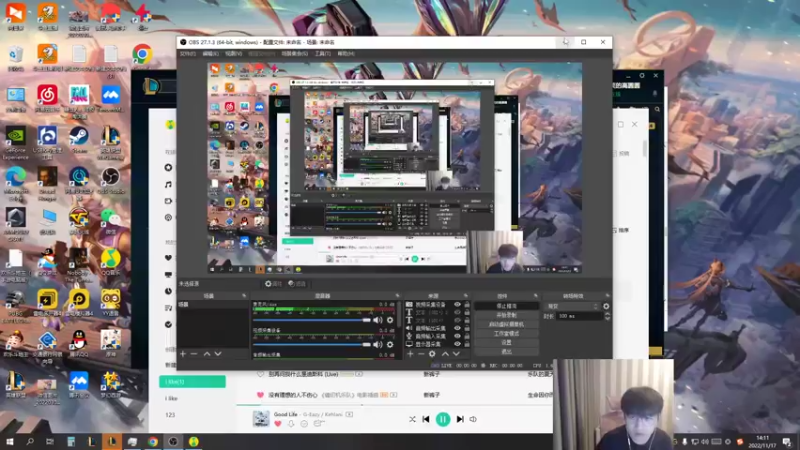Open Settings from the Controls panel
Image resolution: width=800 pixels, height=450 pixels.
pyautogui.click(x=506, y=343)
